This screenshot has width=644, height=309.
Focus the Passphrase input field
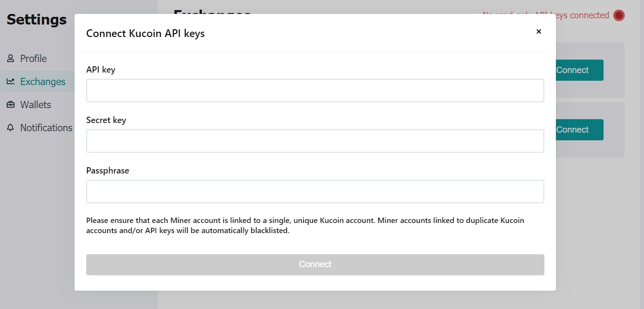[315, 192]
